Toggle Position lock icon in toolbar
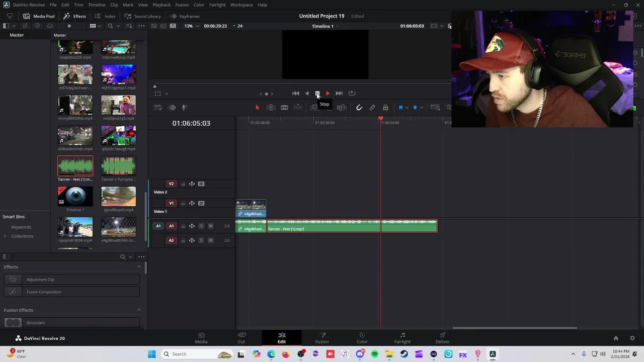This screenshot has width=644, height=362. click(385, 108)
